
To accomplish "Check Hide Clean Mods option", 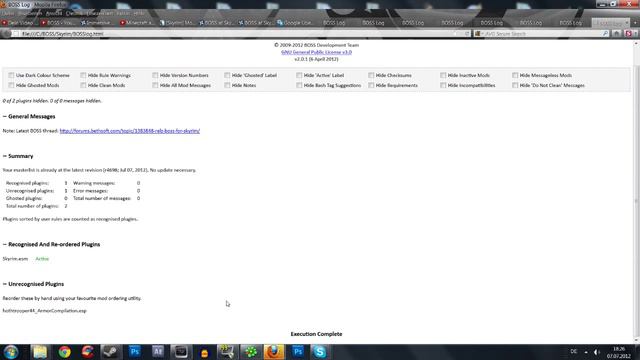I will (83, 85).
